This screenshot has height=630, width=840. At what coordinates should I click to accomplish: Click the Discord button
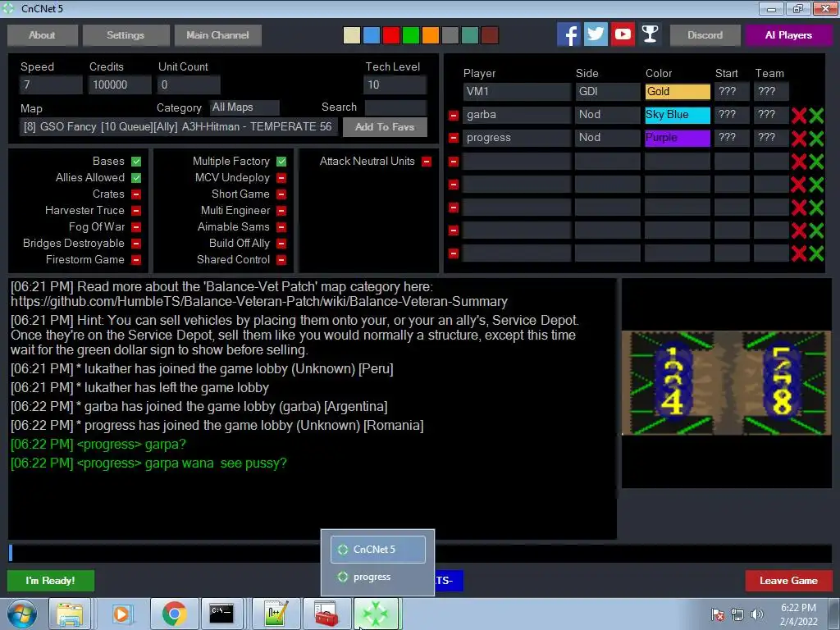click(705, 35)
